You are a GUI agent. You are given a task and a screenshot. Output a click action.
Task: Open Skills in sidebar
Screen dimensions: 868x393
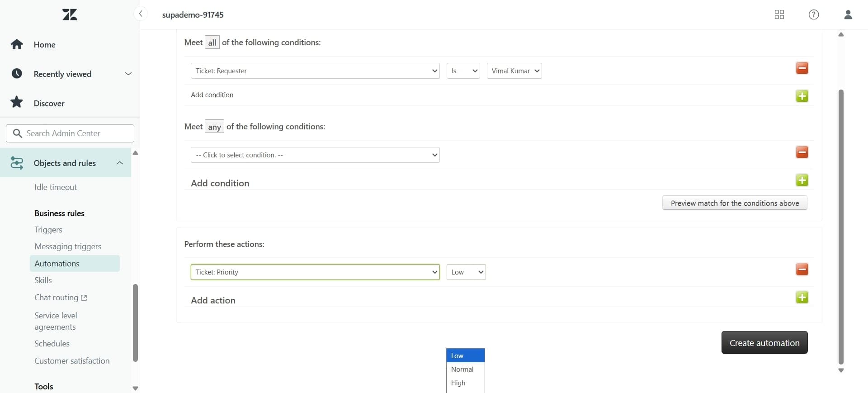[43, 280]
